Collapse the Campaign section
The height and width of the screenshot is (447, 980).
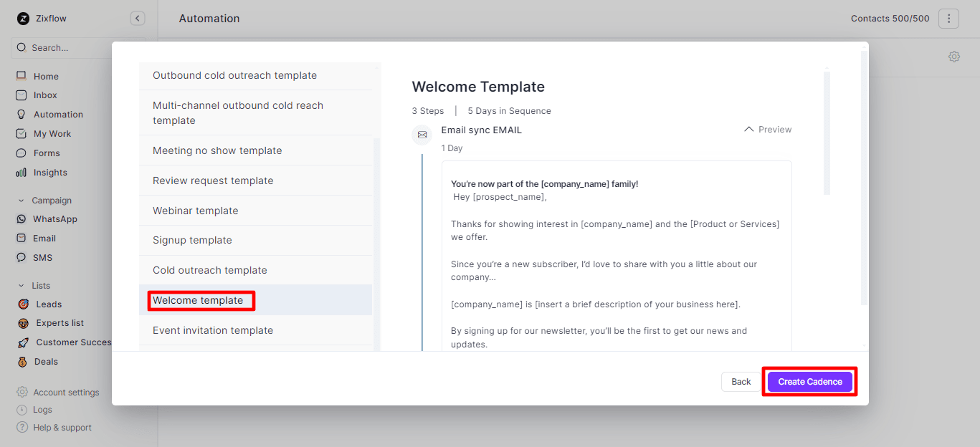tap(21, 201)
